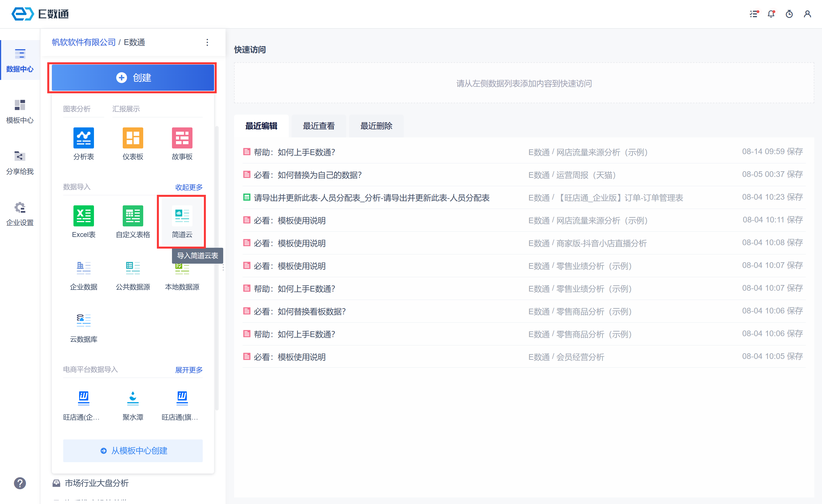Viewport: 822px width, 504px height.
Task: Expand e-commerce imports via 展开更多
Action: tap(189, 370)
